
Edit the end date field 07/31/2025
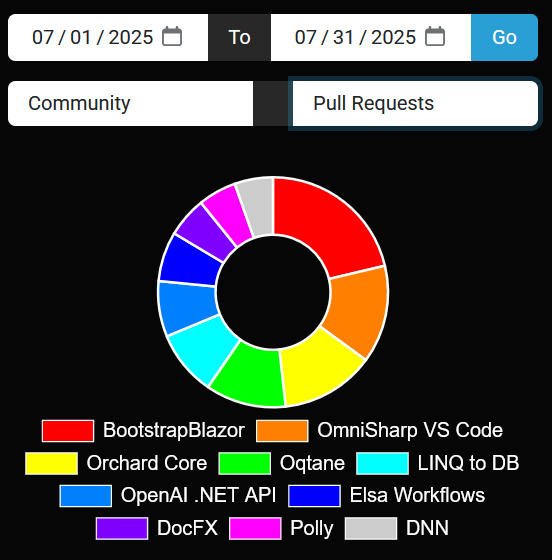pyautogui.click(x=371, y=37)
